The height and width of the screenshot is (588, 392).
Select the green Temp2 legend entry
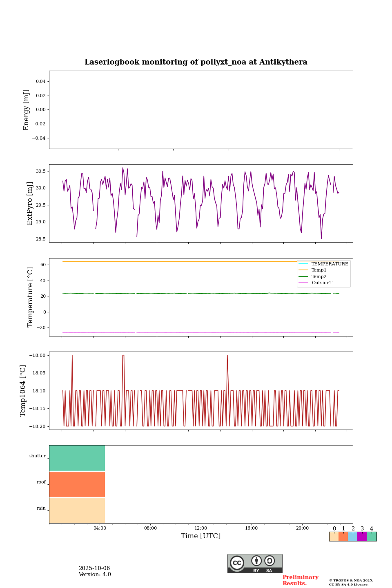[x=318, y=276]
